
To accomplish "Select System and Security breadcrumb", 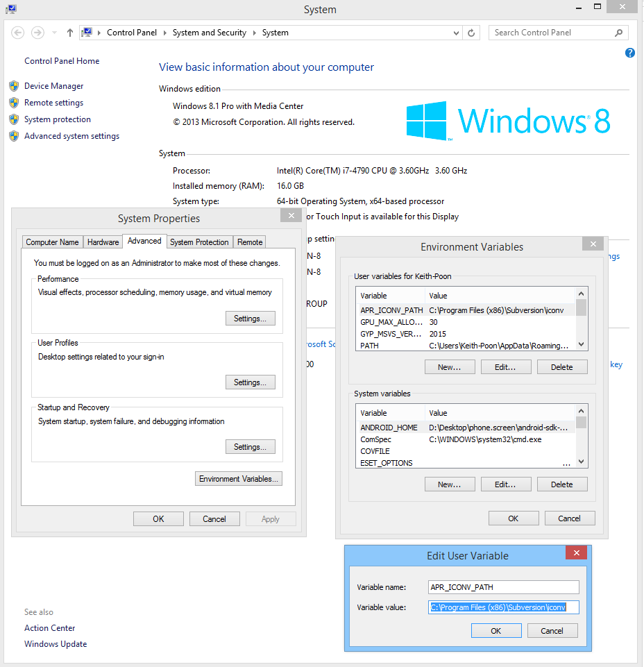I will 210,33.
